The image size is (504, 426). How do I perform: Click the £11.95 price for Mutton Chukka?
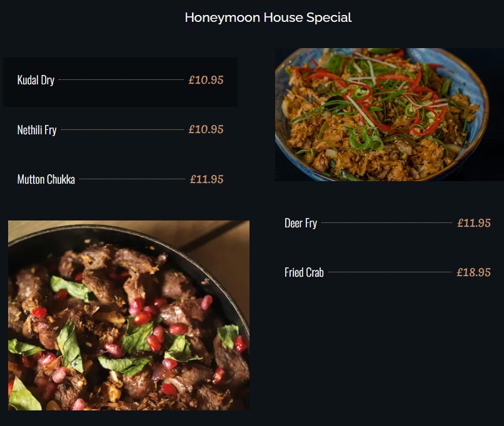206,179
